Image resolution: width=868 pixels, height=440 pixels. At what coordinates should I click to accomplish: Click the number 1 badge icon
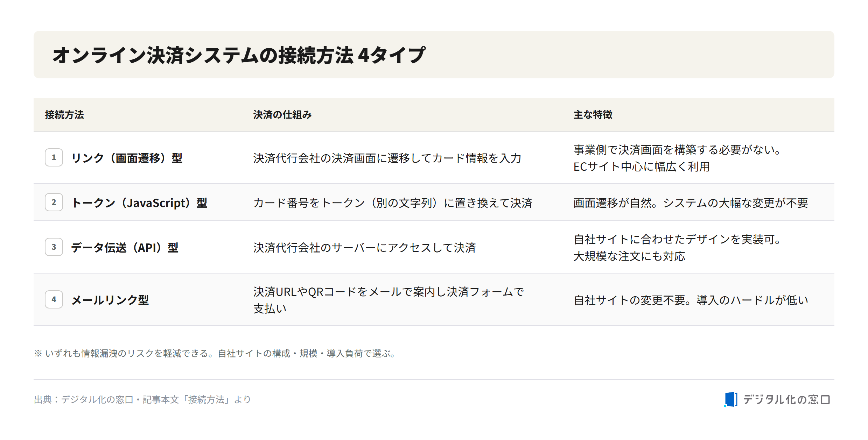point(54,157)
